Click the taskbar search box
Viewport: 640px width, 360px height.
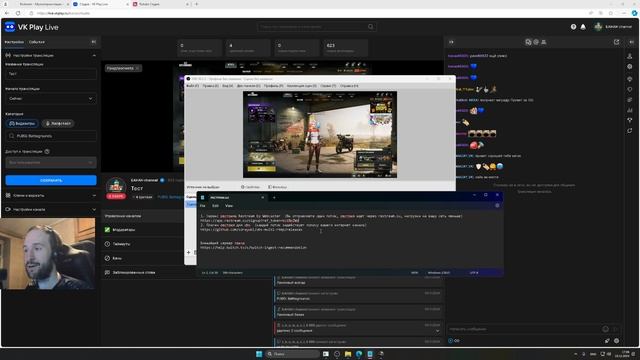point(292,354)
